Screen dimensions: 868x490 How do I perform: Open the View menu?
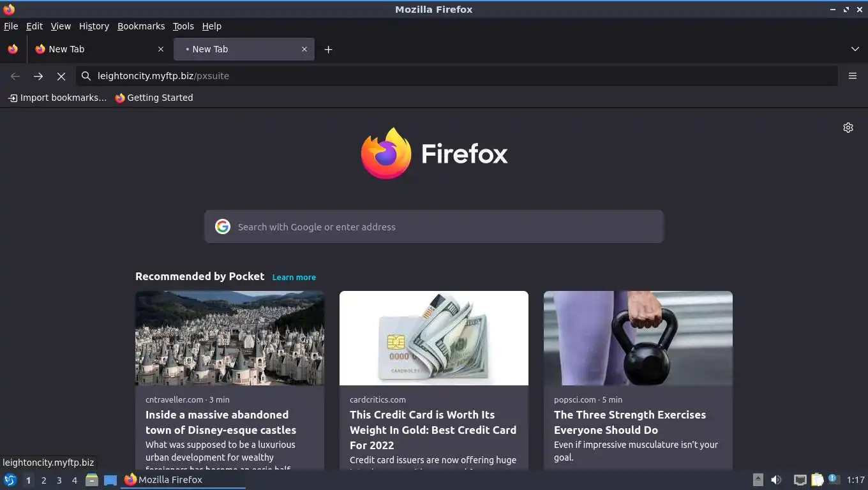[61, 26]
